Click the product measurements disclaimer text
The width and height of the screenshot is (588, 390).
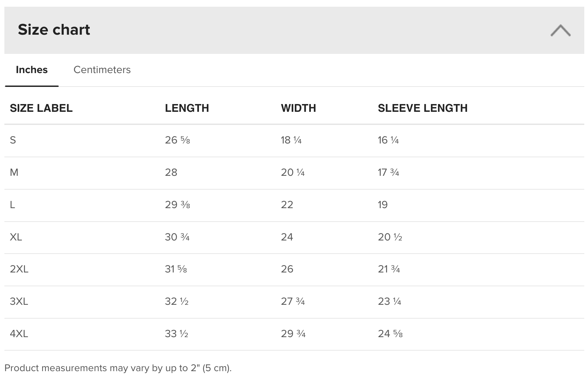point(118,368)
